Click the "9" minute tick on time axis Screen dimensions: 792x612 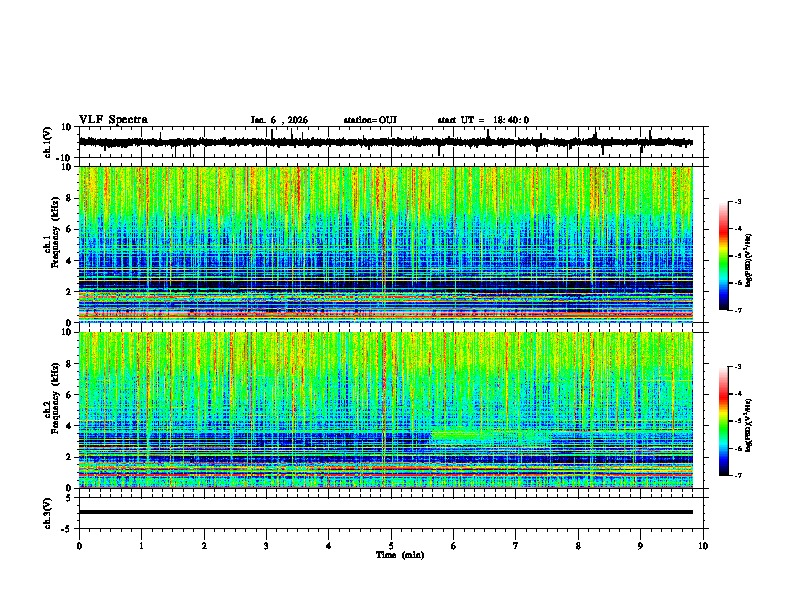point(640,546)
